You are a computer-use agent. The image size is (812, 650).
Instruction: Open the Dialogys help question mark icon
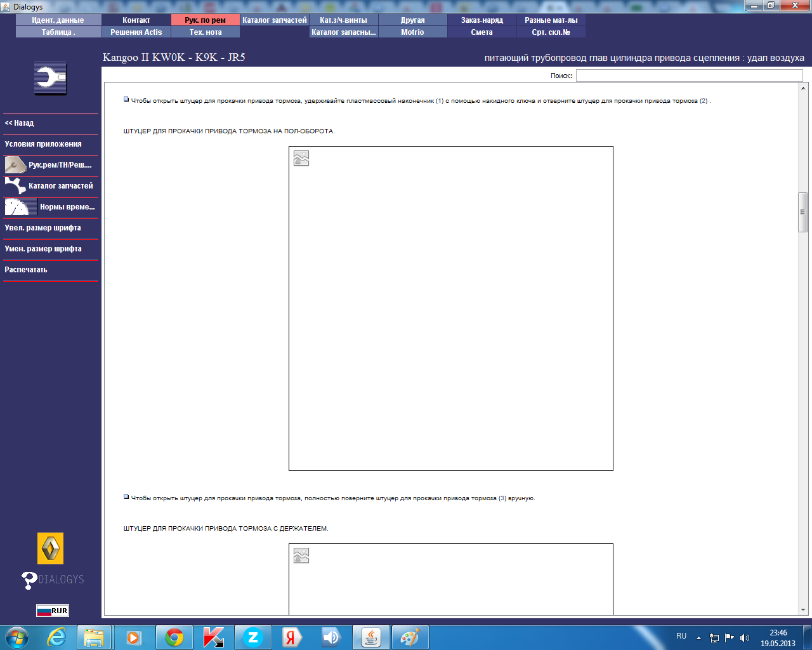pyautogui.click(x=30, y=580)
